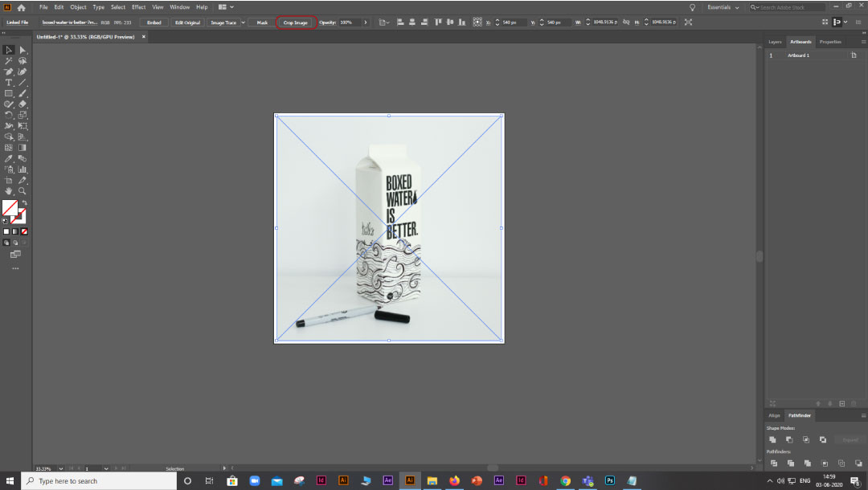
Task: Pick the Mesh tool
Action: click(x=9, y=148)
